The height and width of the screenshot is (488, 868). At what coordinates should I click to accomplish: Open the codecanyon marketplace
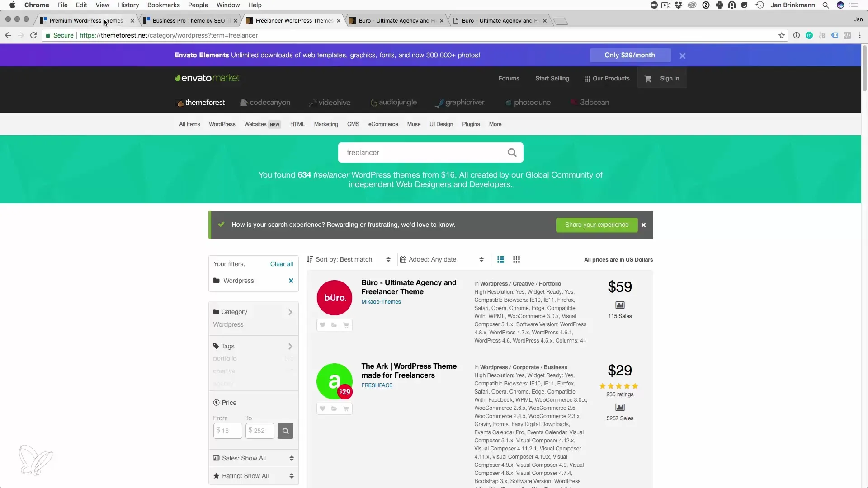click(265, 103)
